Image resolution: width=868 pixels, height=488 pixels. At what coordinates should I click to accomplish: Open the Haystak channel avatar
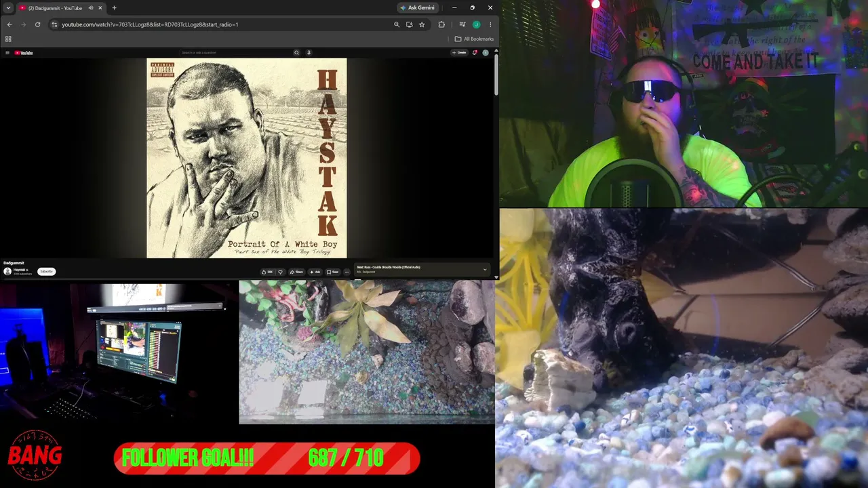pos(7,271)
